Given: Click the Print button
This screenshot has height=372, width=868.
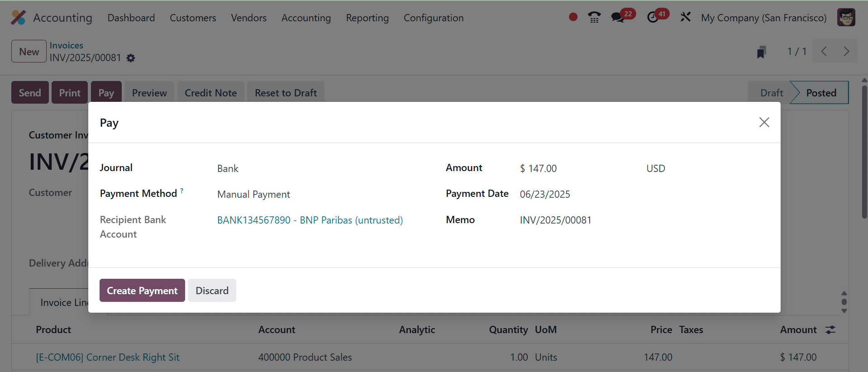Looking at the screenshot, I should point(70,93).
